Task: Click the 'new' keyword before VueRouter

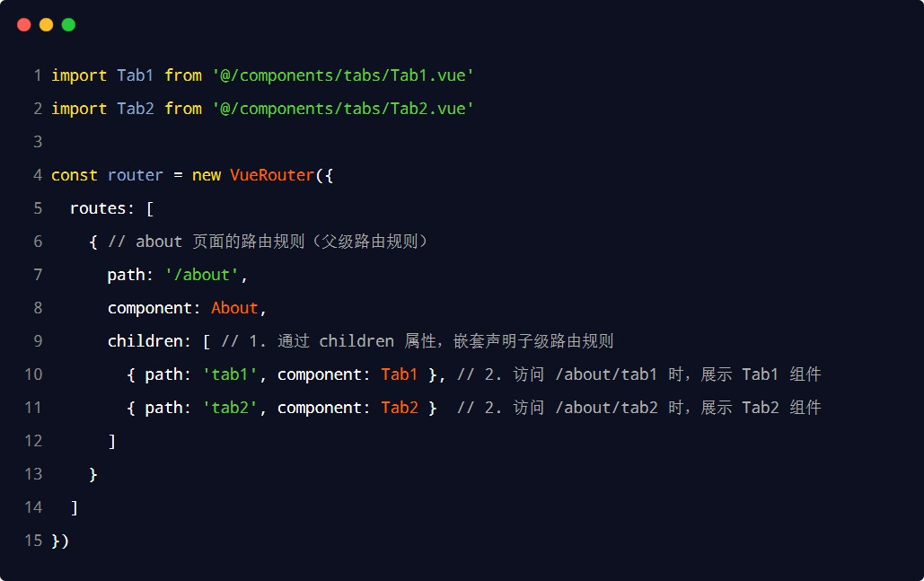Action: (x=206, y=175)
